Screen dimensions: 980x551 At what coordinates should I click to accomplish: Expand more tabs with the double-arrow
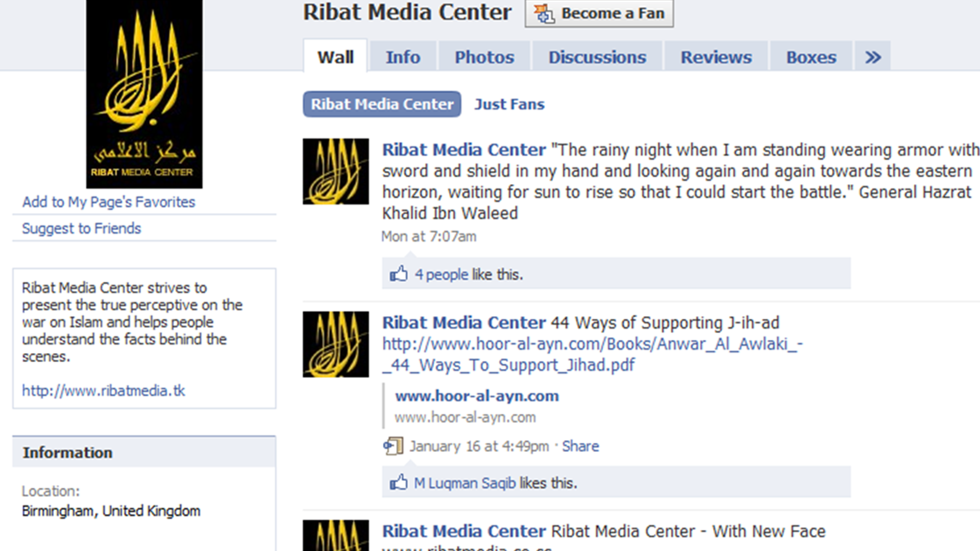[873, 57]
